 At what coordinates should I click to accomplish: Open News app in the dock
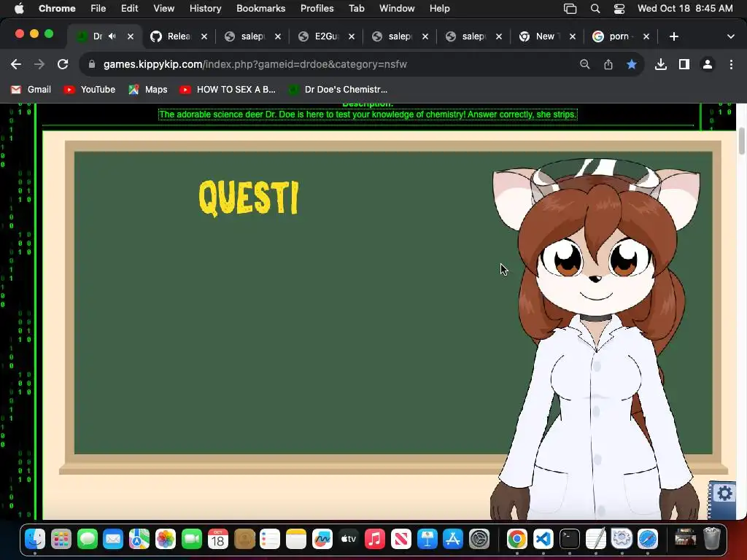click(x=400, y=539)
